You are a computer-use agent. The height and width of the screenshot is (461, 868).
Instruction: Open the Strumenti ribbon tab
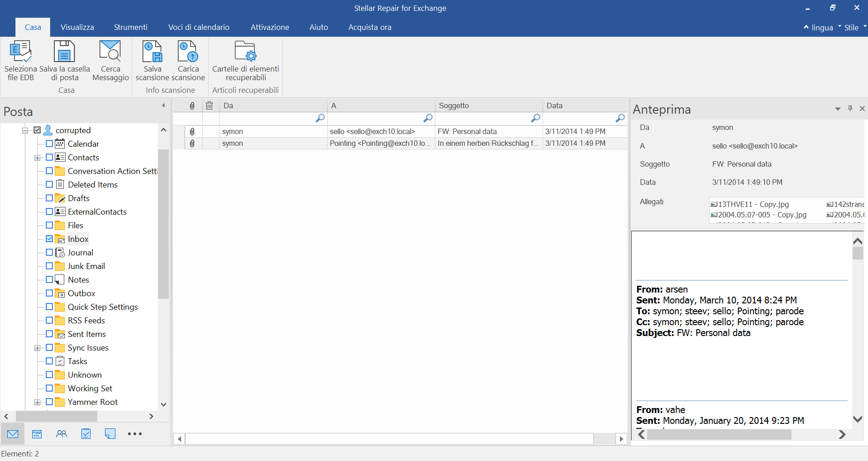[x=131, y=27]
